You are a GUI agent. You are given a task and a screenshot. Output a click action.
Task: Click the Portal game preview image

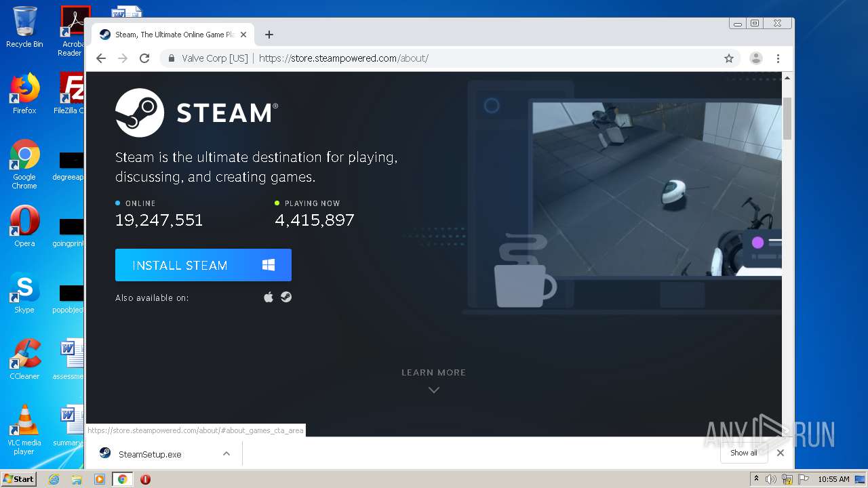point(656,189)
